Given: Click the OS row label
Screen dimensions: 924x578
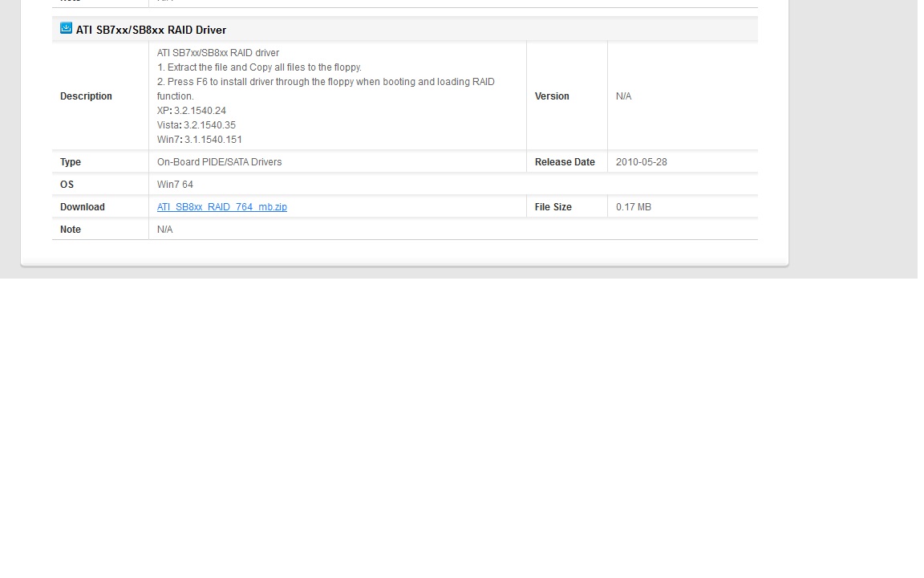Looking at the screenshot, I should [67, 185].
